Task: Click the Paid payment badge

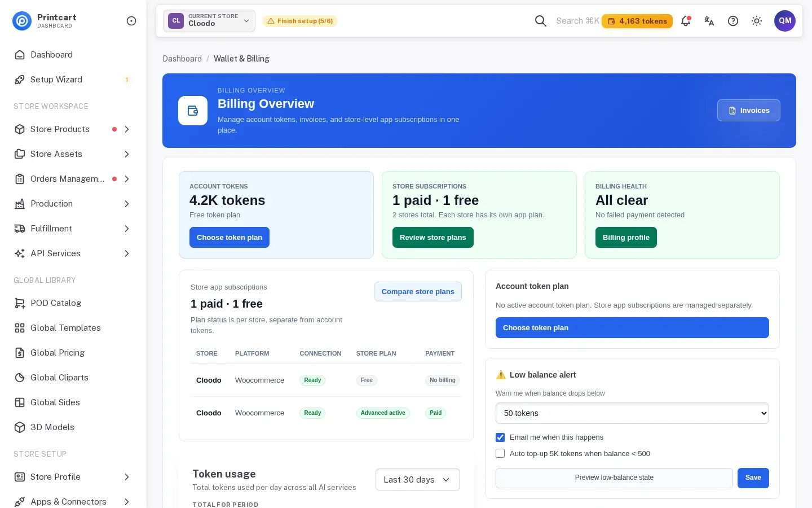Action: pyautogui.click(x=436, y=413)
